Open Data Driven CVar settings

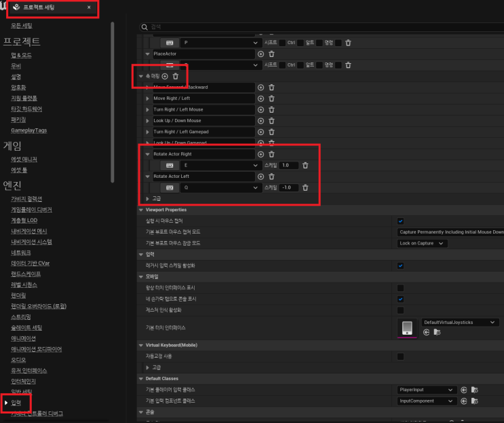[31, 263]
